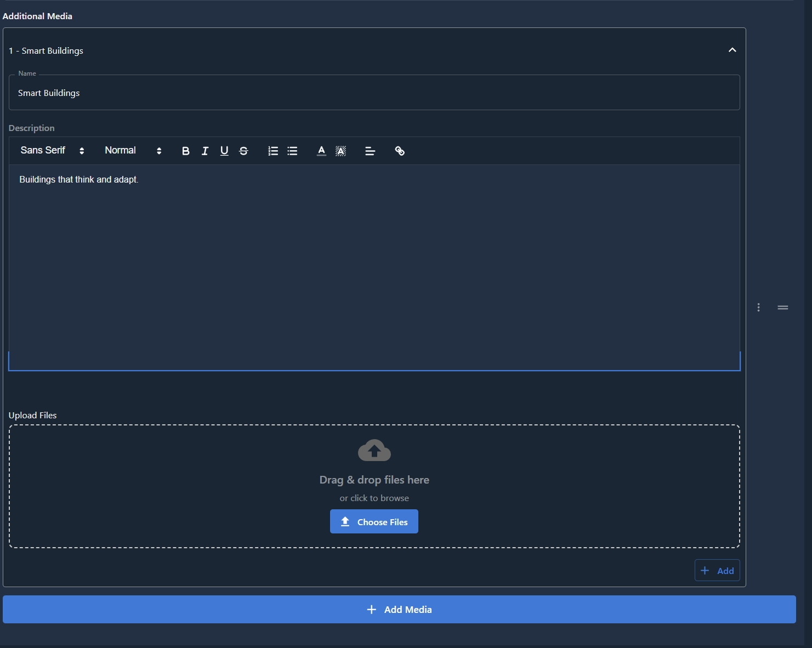This screenshot has width=812, height=648.
Task: Click the drag handle for reordering media
Action: pyautogui.click(x=783, y=308)
